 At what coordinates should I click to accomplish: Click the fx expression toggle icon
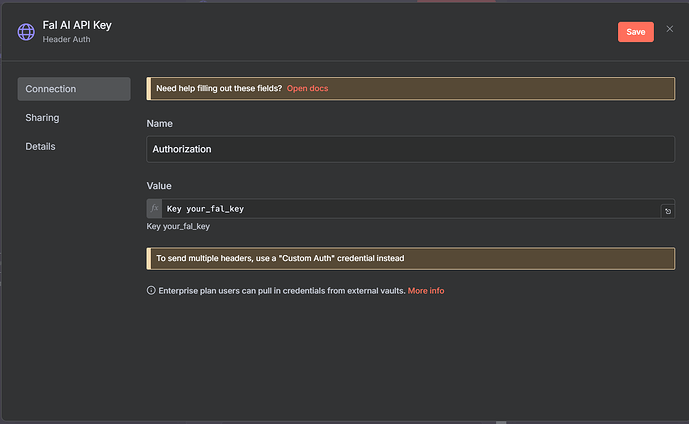click(154, 209)
